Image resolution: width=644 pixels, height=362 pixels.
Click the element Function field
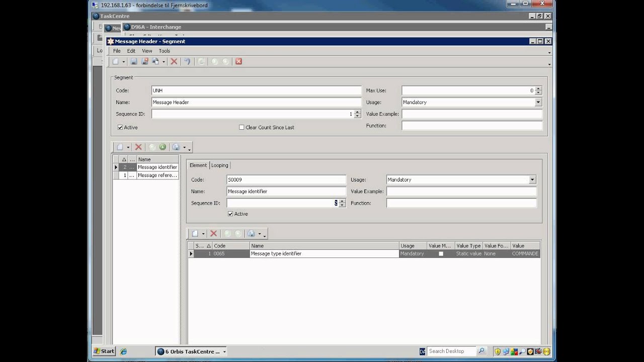[461, 203]
